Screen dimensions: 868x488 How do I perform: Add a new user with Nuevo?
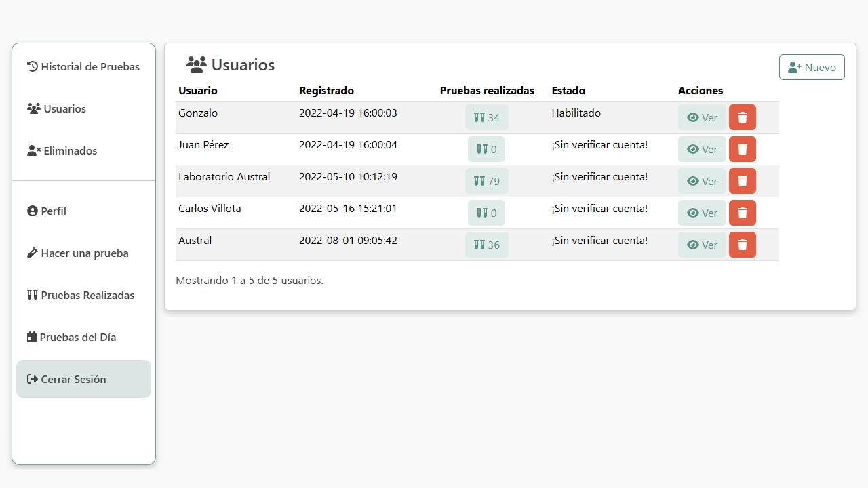tap(812, 67)
